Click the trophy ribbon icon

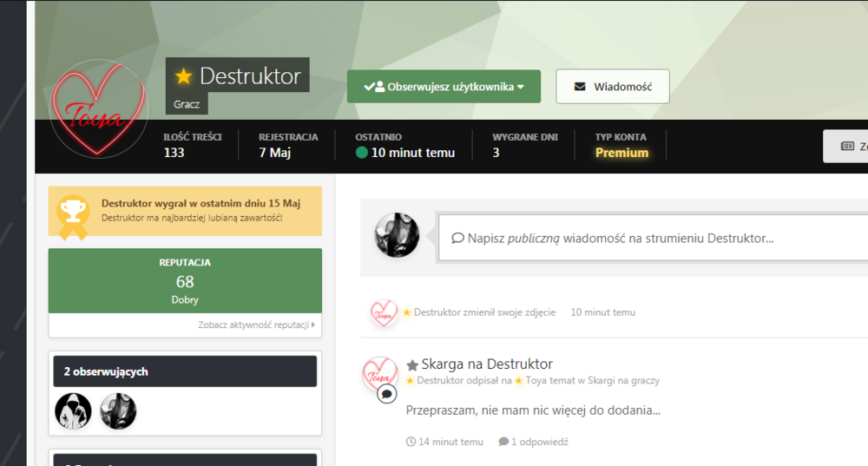pyautogui.click(x=73, y=217)
